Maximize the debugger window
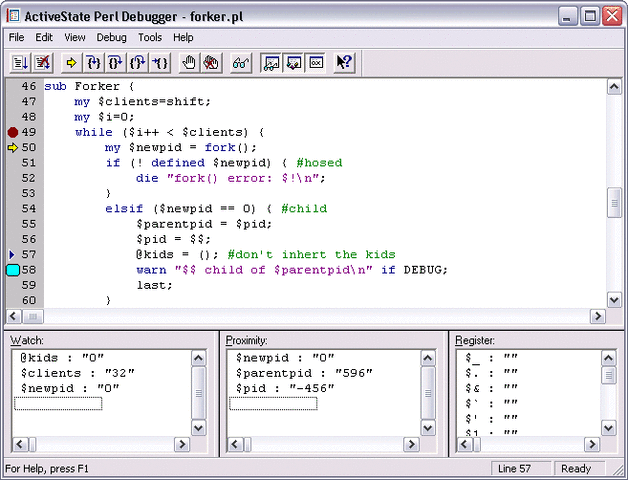 click(590, 16)
